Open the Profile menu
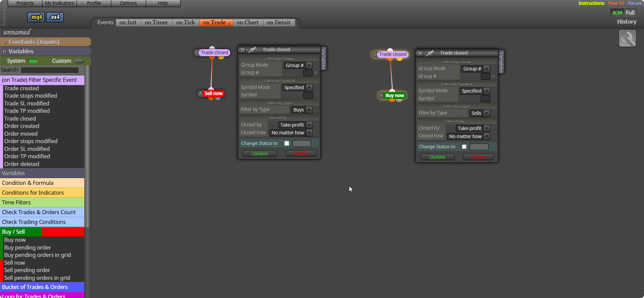Image resolution: width=644 pixels, height=298 pixels. [94, 3]
